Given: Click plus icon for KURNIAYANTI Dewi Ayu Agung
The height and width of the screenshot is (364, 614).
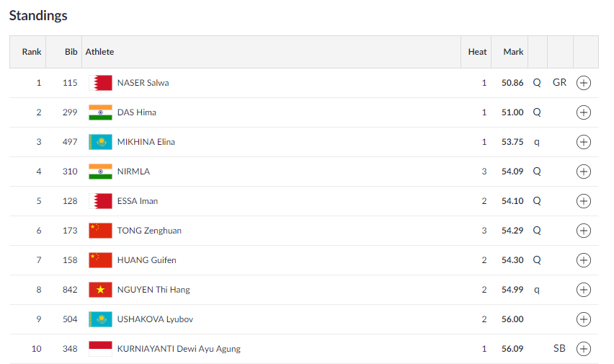Looking at the screenshot, I should (584, 349).
